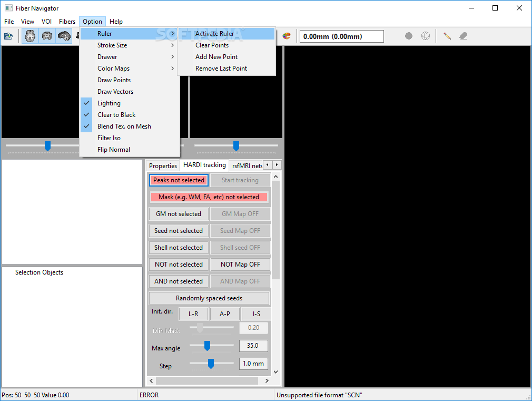
Task: Choose Remove Last Point
Action: [226, 69]
